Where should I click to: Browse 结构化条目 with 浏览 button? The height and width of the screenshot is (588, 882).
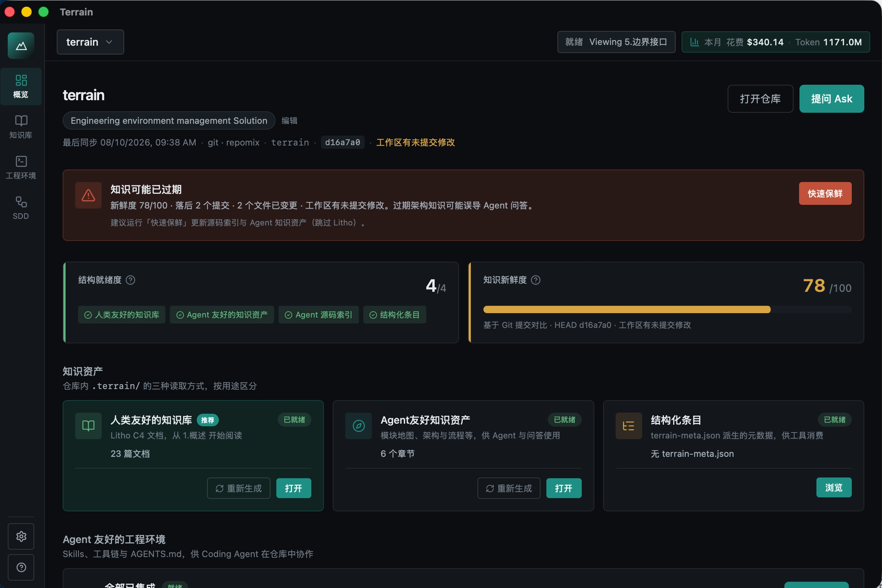834,487
